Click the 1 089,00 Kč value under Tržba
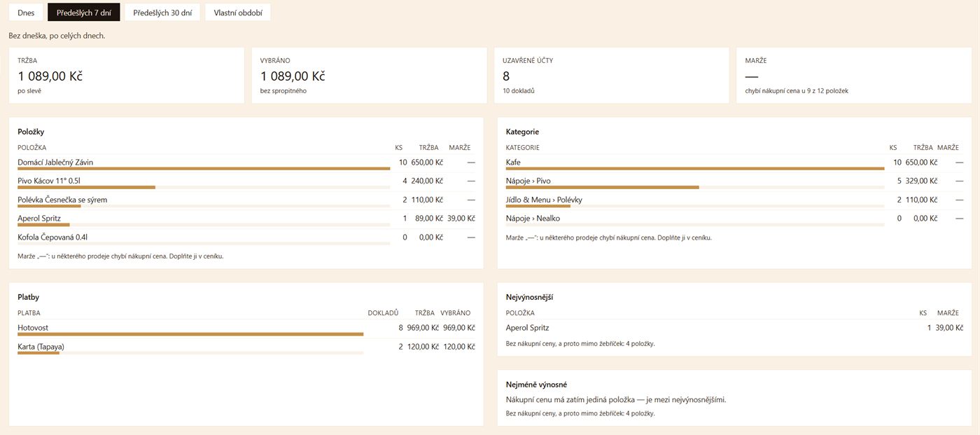Screen dimensions: 980x435 pyautogui.click(x=50, y=76)
